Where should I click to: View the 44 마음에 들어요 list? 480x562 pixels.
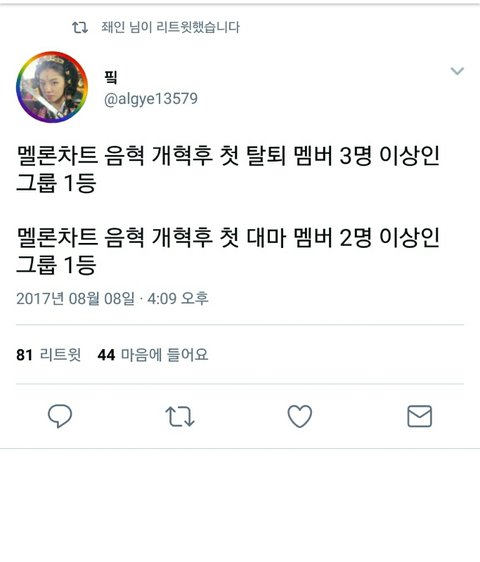(x=153, y=355)
